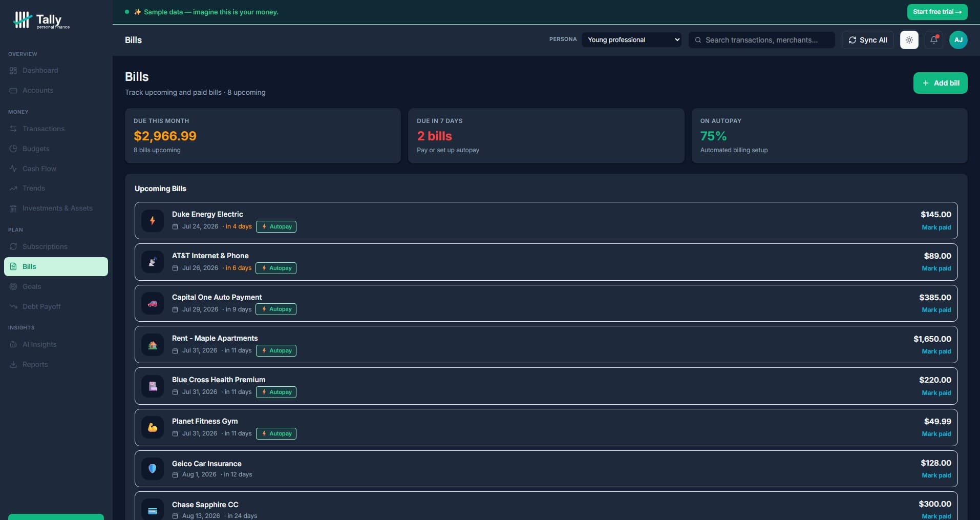Click the Cash Flow pulse icon

click(x=13, y=169)
